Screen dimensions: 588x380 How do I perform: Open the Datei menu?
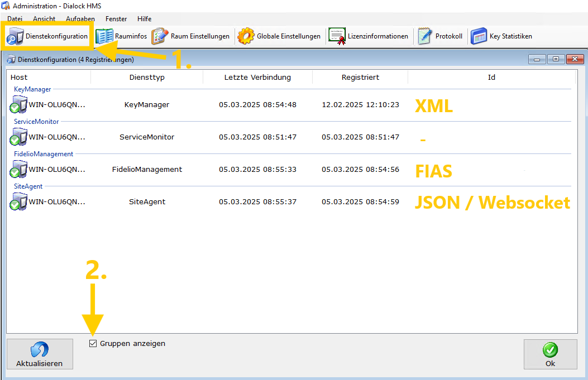click(15, 19)
